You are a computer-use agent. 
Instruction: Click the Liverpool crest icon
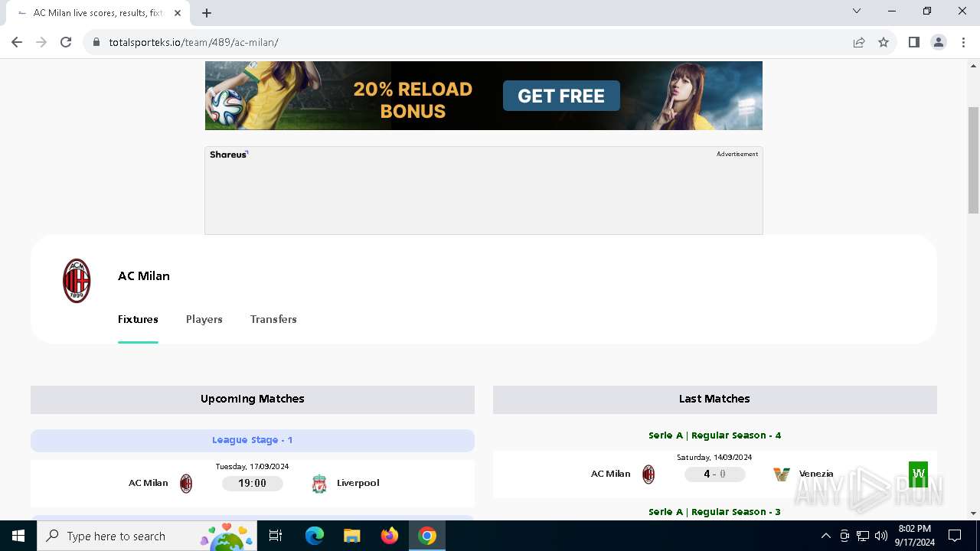[x=319, y=484]
